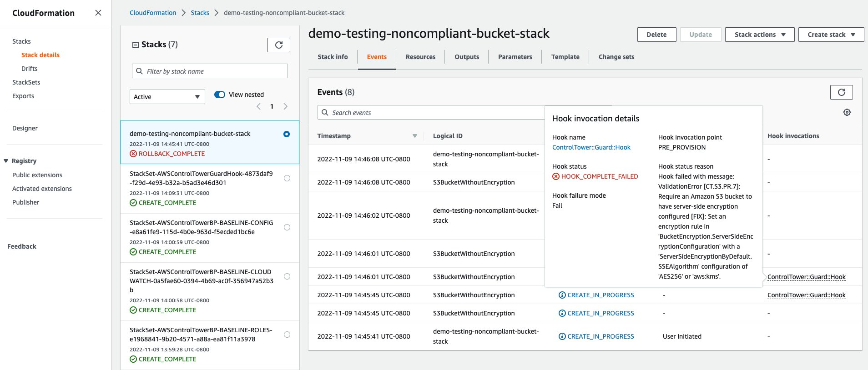Viewport: 868px width, 370px height.
Task: Open the Resources tab
Action: tap(420, 57)
